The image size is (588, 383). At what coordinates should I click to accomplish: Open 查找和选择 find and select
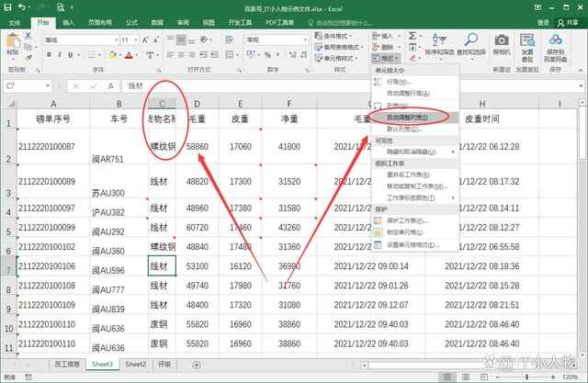pyautogui.click(x=471, y=45)
